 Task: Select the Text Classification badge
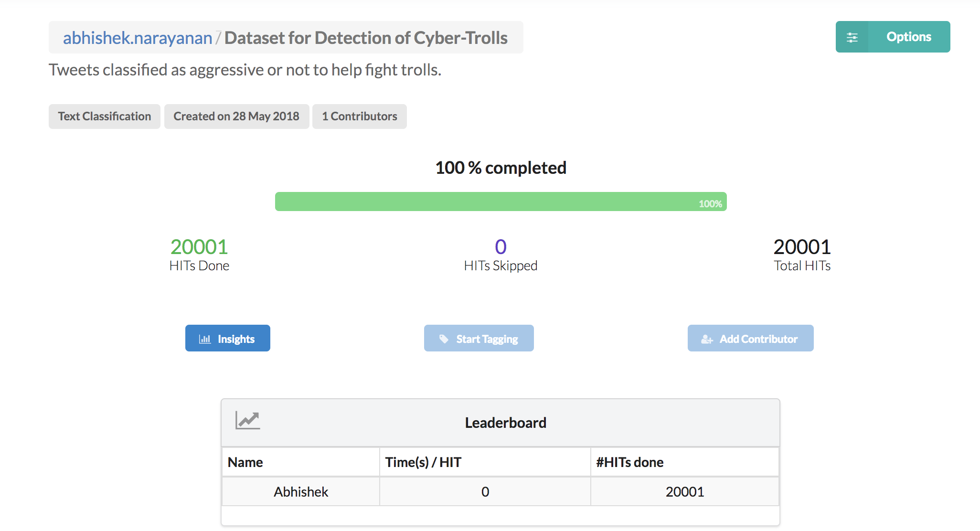[x=104, y=116]
